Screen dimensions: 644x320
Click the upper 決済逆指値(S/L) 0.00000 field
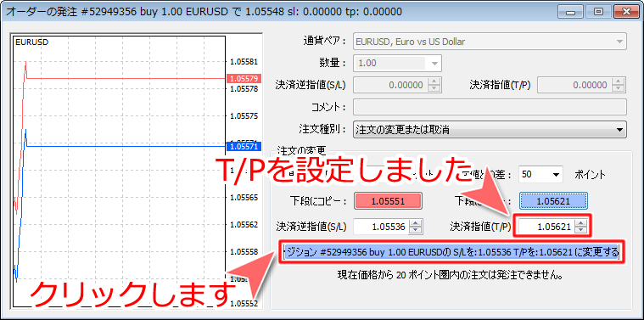tap(390, 86)
